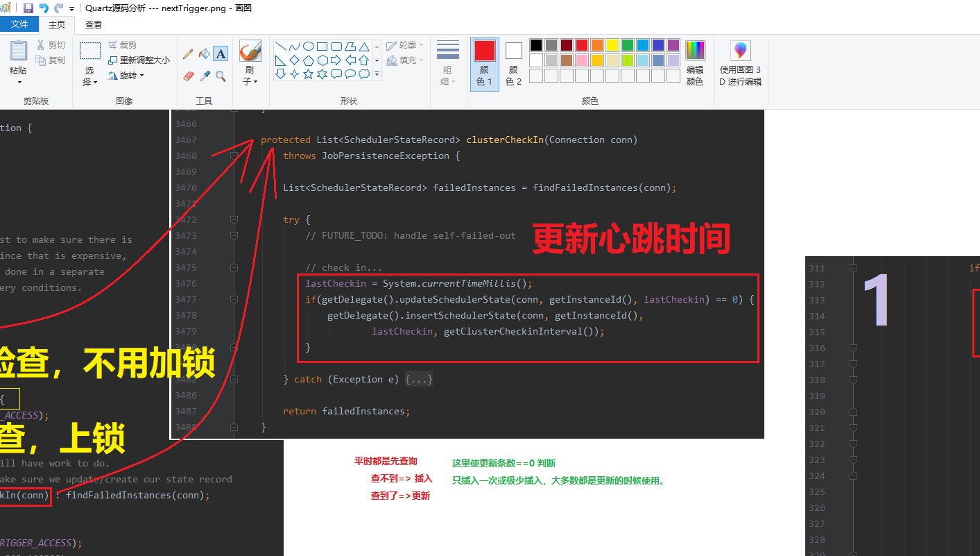Select the Oval shape

[309, 47]
